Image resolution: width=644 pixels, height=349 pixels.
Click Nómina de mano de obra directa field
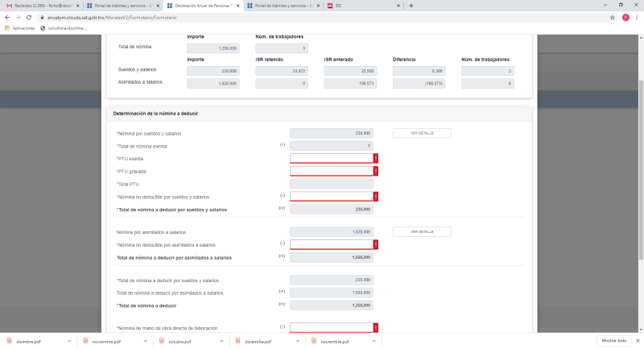[x=332, y=327]
